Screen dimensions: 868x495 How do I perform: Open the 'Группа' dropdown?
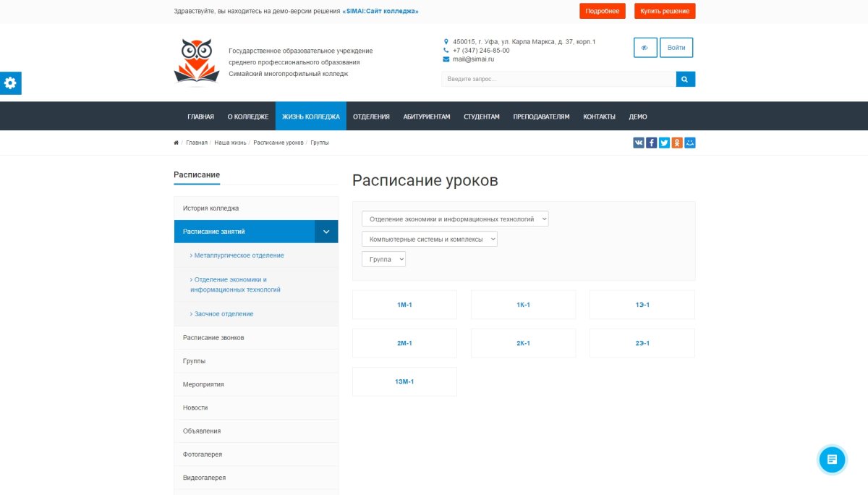coord(383,258)
